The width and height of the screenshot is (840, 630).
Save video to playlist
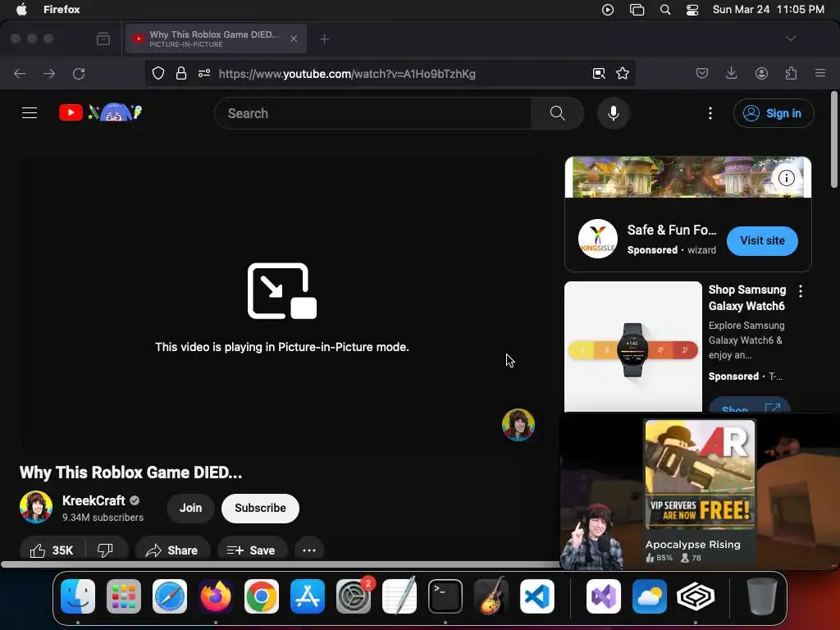tap(252, 550)
